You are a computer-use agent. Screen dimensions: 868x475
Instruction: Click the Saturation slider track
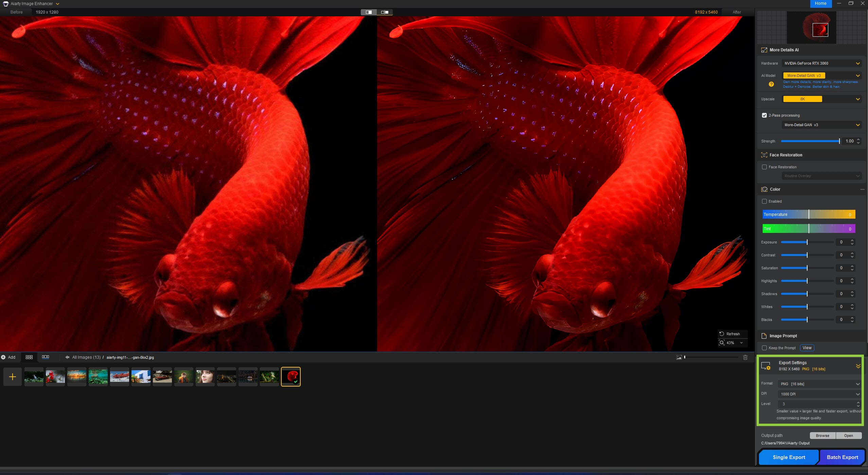click(x=807, y=268)
